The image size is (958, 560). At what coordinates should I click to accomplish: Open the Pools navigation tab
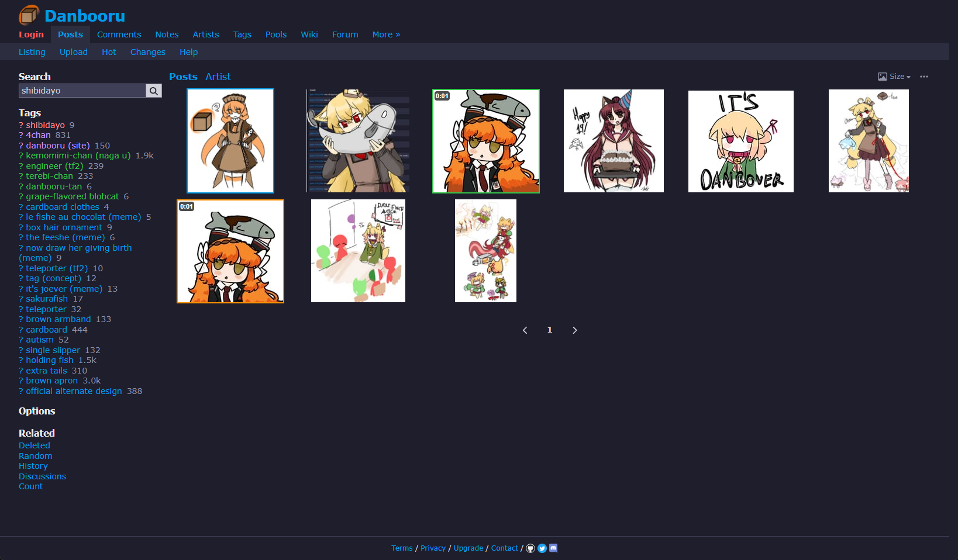coord(276,34)
